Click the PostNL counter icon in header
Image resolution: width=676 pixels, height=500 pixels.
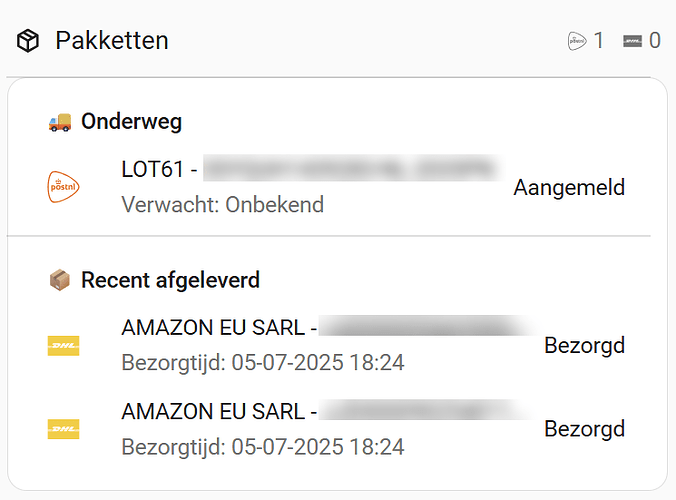pos(577,41)
